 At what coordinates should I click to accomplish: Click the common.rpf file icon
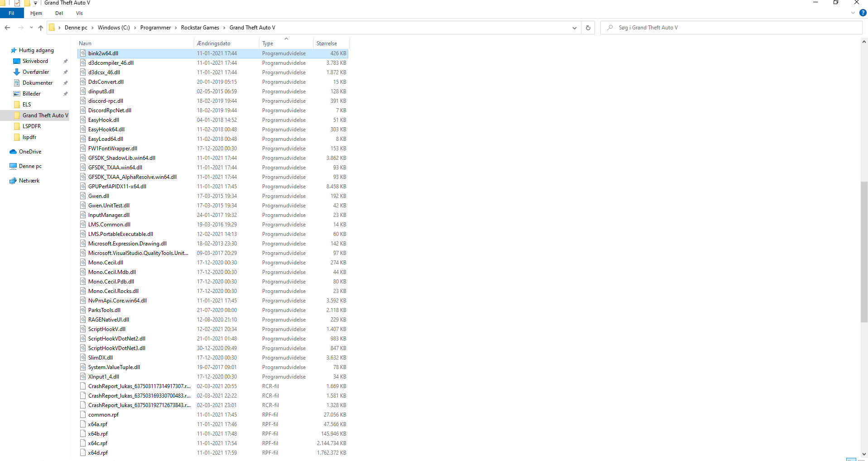(83, 415)
